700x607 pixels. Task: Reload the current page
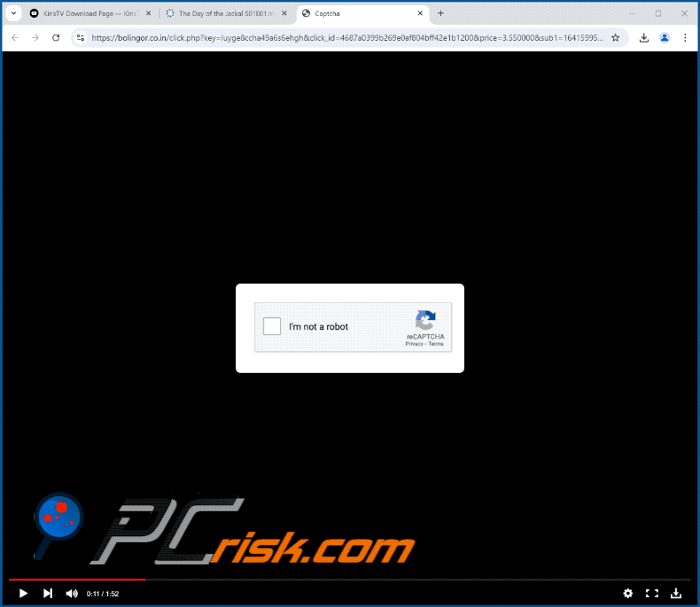pos(56,38)
